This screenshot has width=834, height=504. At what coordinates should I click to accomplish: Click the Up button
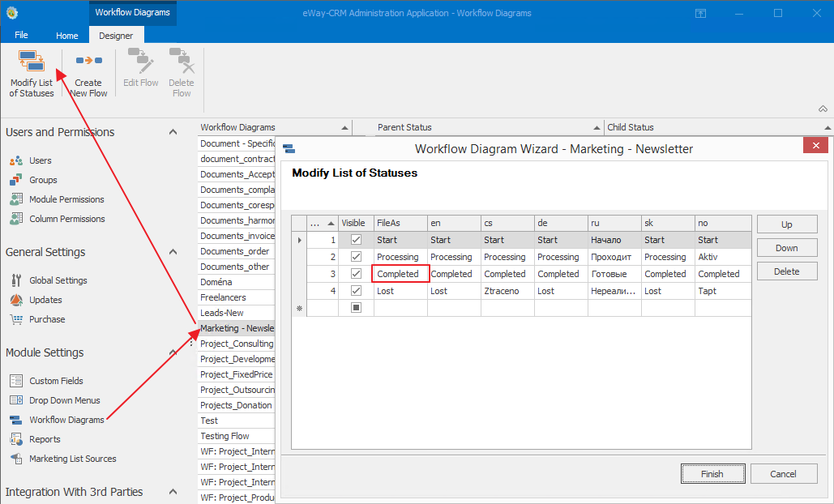tap(787, 224)
